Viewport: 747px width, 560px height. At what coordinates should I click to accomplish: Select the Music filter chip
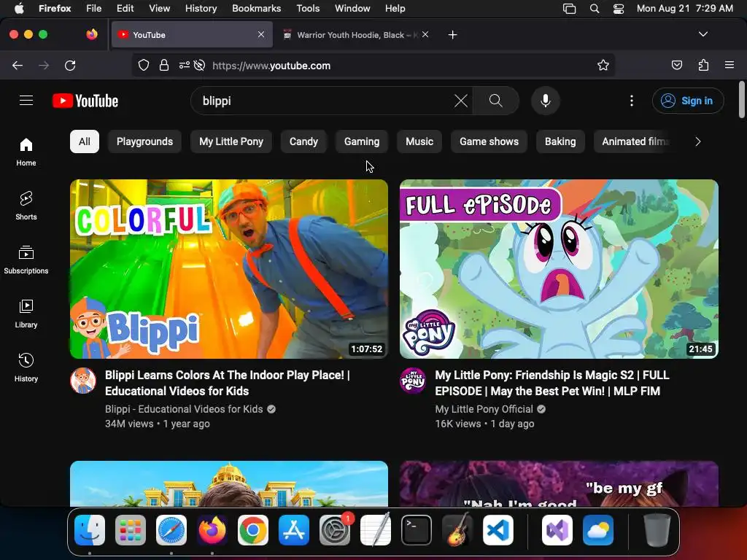[x=419, y=141]
